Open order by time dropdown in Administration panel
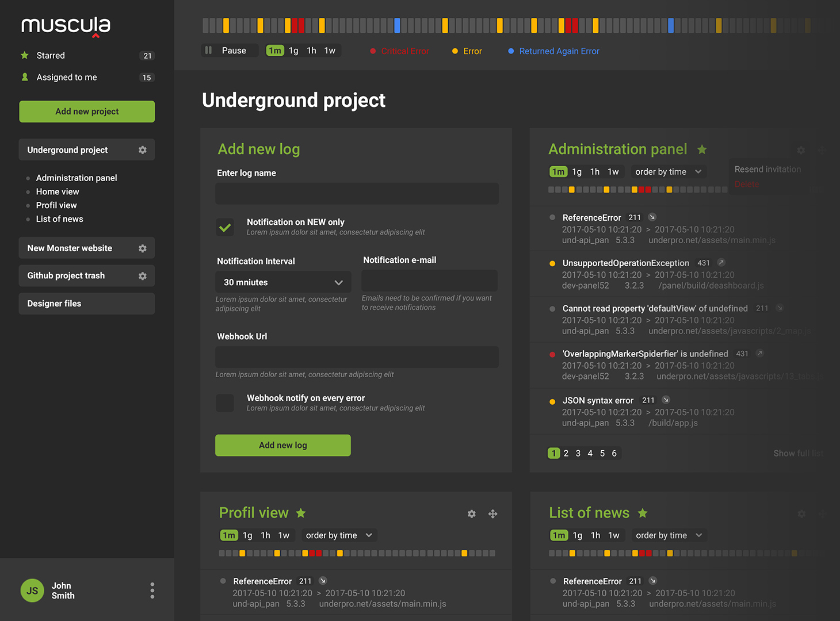 pyautogui.click(x=669, y=172)
